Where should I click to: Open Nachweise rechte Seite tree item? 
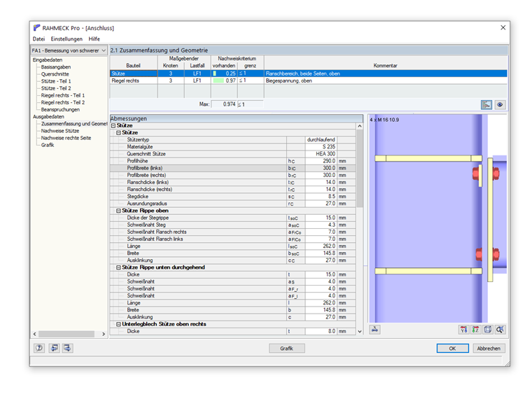[x=66, y=138]
